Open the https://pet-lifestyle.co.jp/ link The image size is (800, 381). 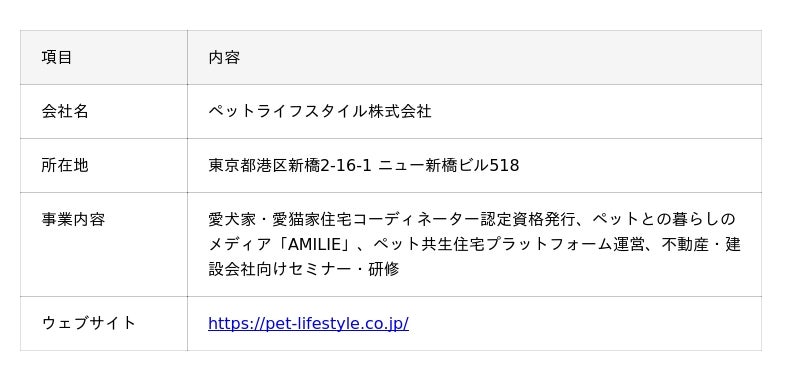click(308, 323)
